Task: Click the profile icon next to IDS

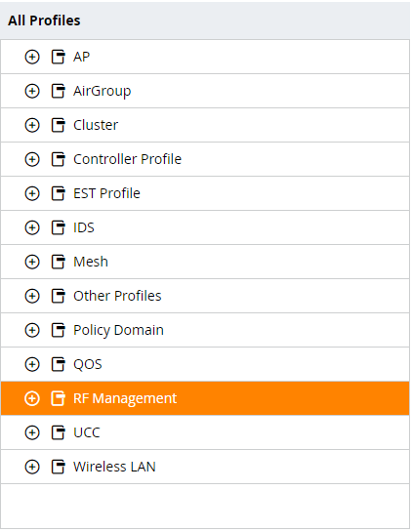Action: (x=58, y=227)
